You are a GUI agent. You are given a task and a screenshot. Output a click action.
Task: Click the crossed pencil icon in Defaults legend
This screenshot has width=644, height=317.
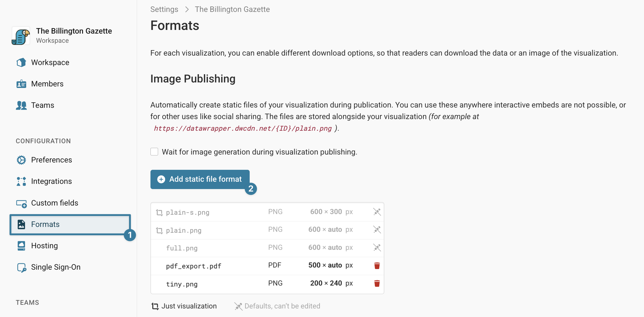pos(238,306)
